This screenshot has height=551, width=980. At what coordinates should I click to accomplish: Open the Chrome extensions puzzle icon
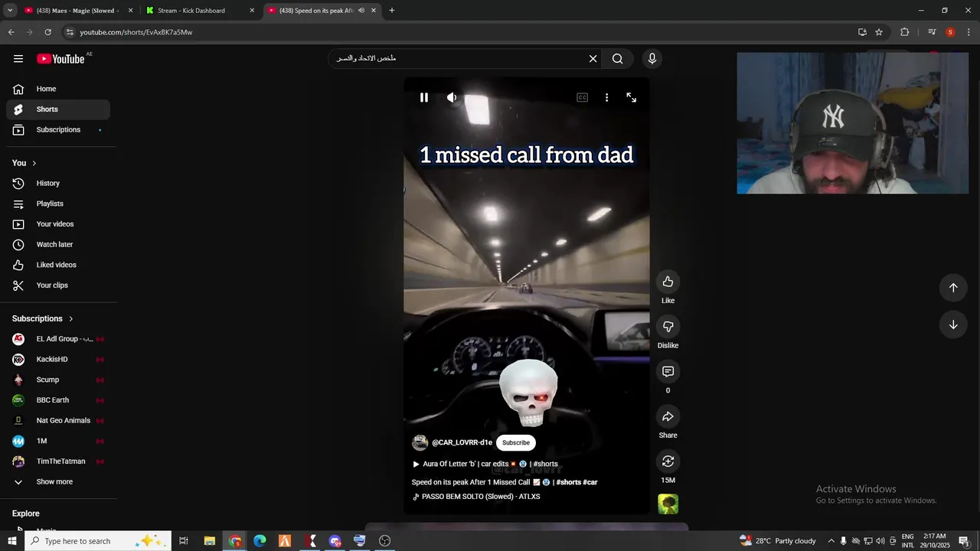click(904, 32)
